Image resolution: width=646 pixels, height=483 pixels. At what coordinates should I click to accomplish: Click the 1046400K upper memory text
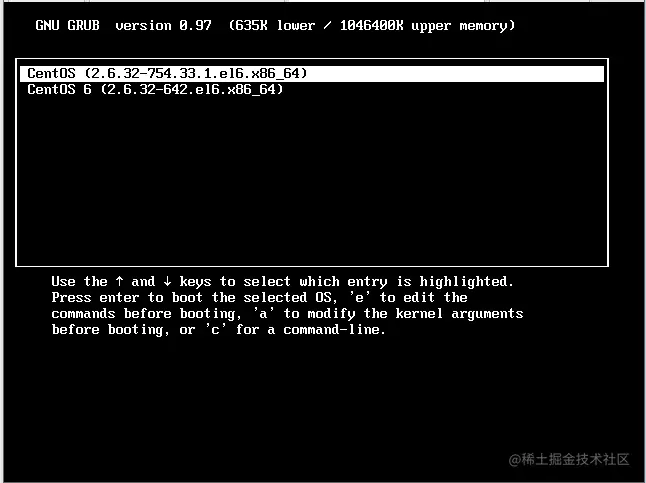(427, 26)
